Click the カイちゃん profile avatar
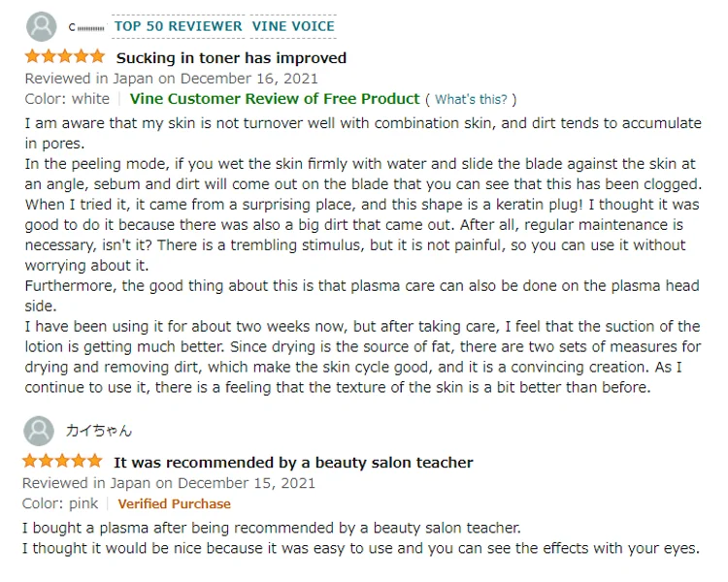Screen dimensions: 728x582 [x=39, y=431]
